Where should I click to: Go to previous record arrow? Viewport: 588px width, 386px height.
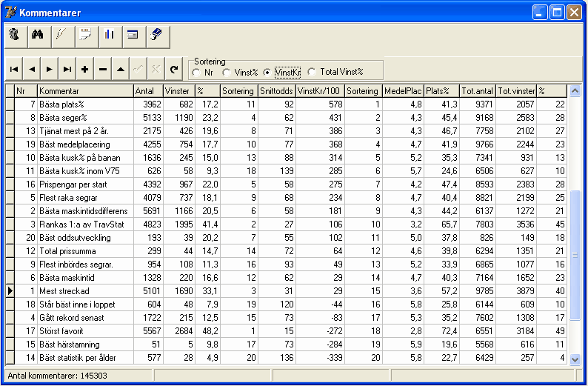[x=32, y=69]
